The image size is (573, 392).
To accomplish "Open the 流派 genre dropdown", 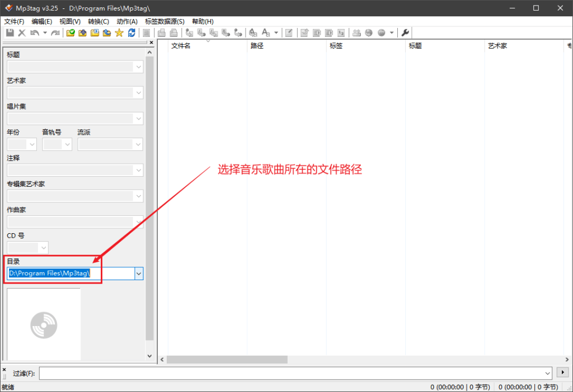I will (138, 144).
